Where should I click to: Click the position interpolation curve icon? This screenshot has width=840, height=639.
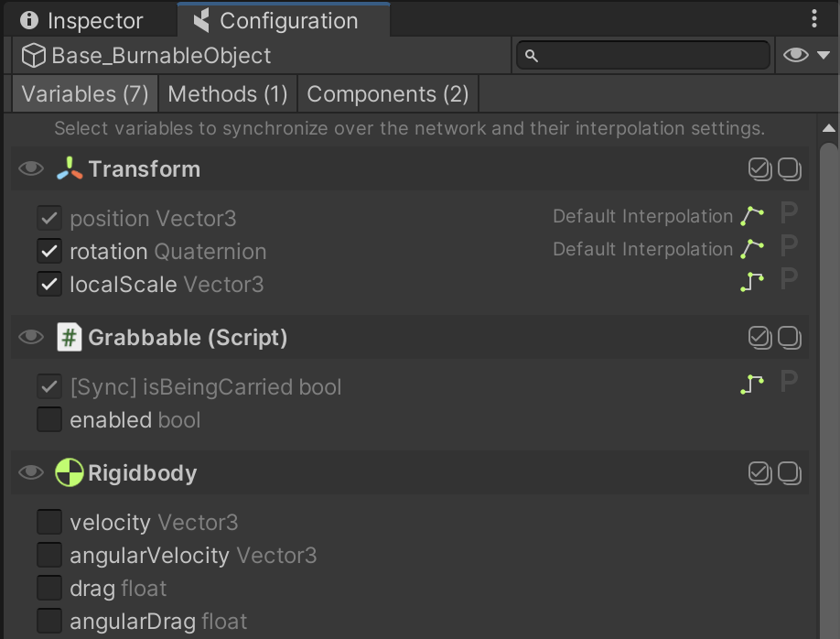tap(752, 216)
